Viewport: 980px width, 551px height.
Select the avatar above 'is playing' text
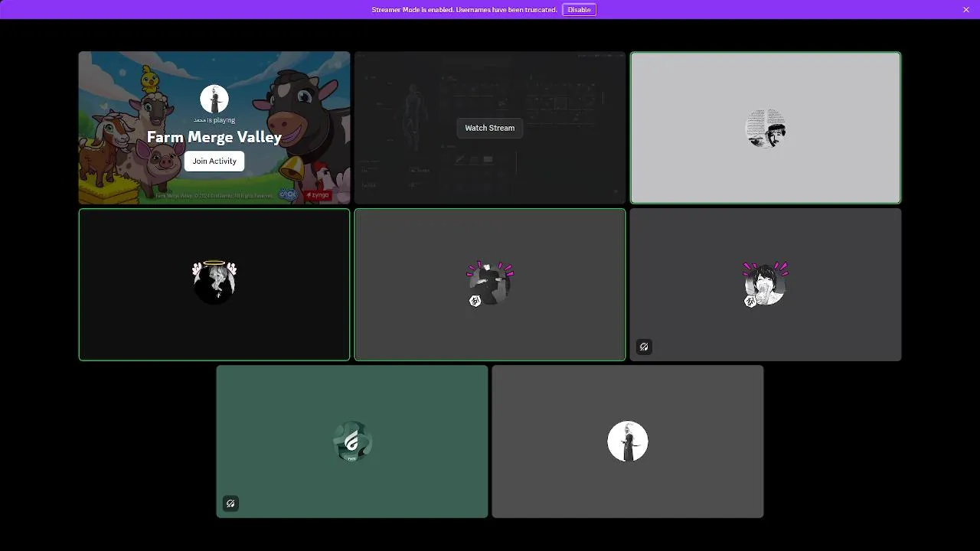pyautogui.click(x=214, y=99)
